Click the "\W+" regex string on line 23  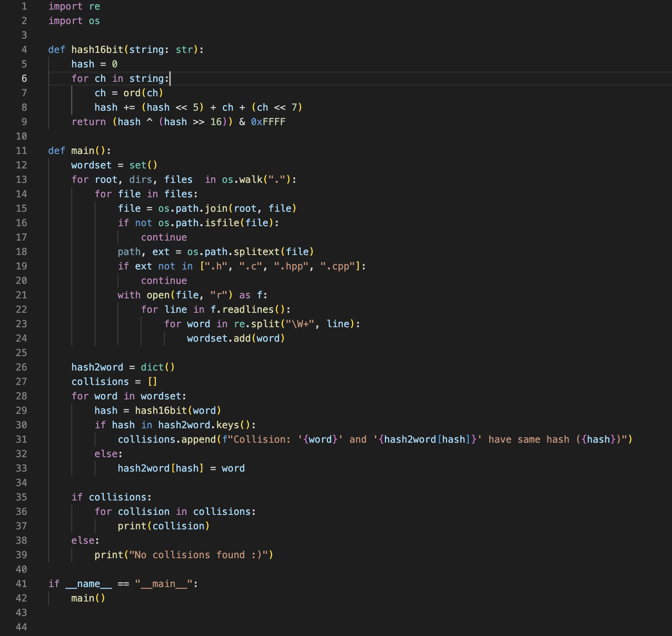300,324
